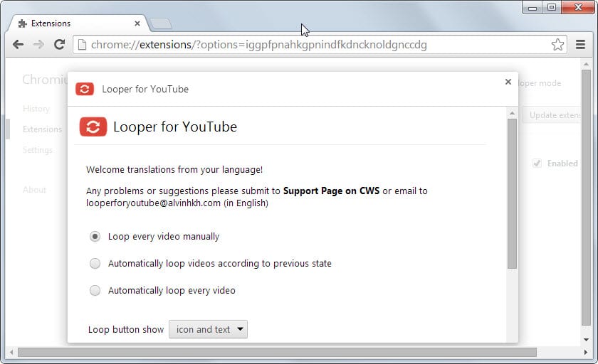
Task: Open History in the sidebar
Action: click(x=36, y=109)
